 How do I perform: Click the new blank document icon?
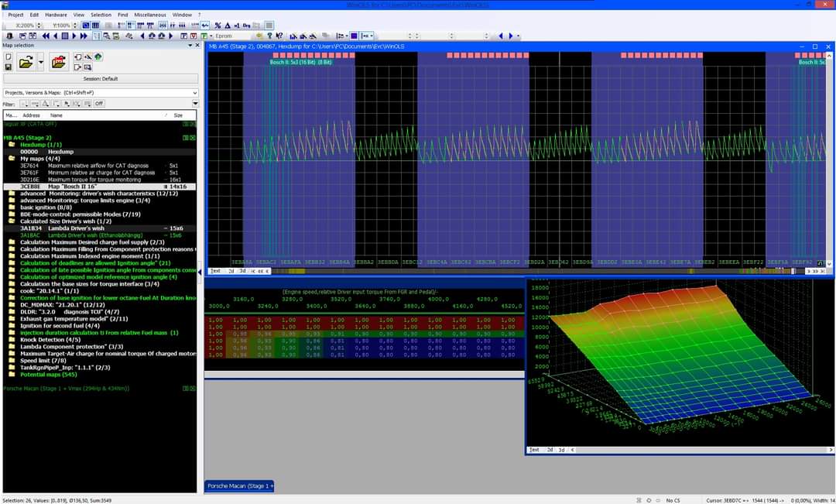pos(8,57)
